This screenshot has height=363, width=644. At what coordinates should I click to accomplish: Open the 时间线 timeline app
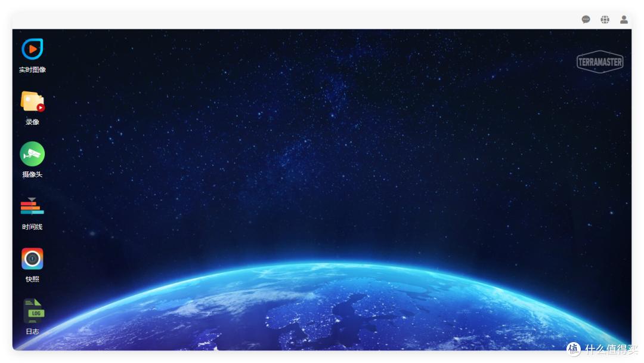32,207
